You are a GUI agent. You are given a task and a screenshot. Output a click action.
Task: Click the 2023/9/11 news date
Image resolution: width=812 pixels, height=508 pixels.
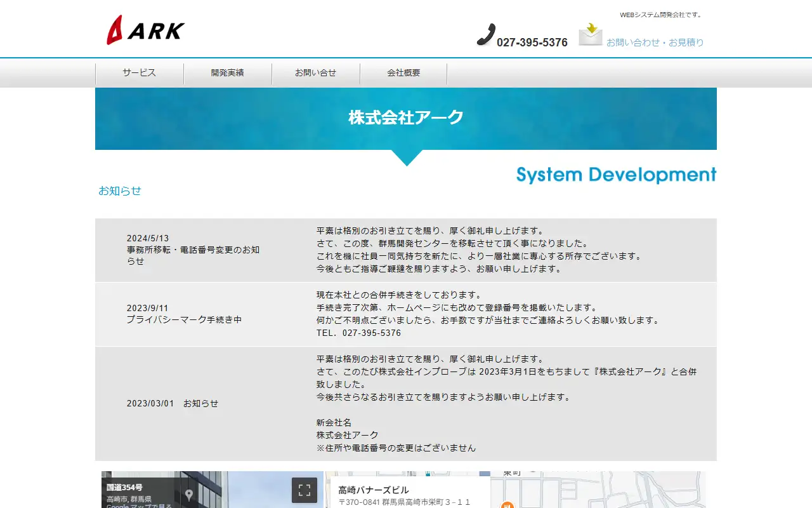(x=148, y=308)
